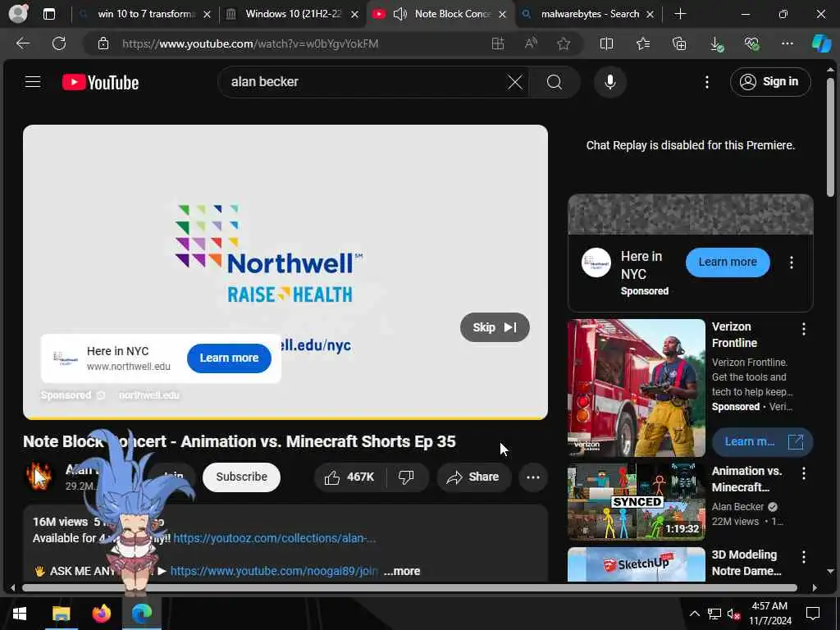
Task: Switch to the malwarebytes - Search tab
Action: click(590, 14)
